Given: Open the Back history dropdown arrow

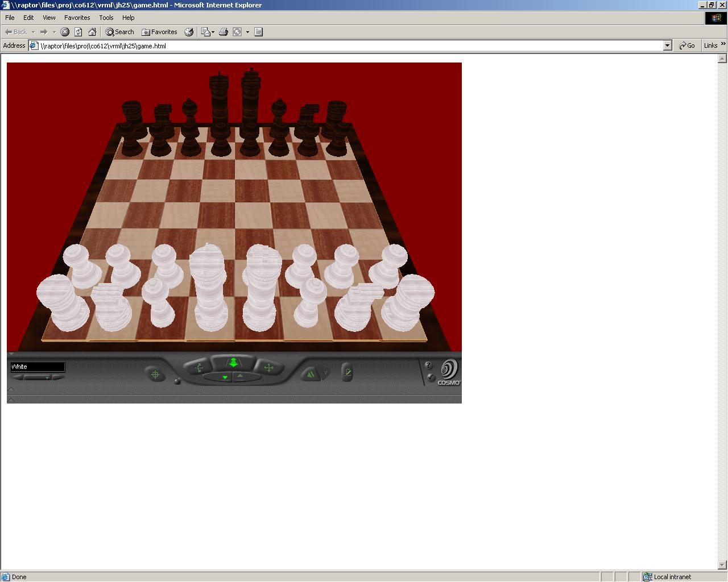Looking at the screenshot, I should [x=33, y=32].
